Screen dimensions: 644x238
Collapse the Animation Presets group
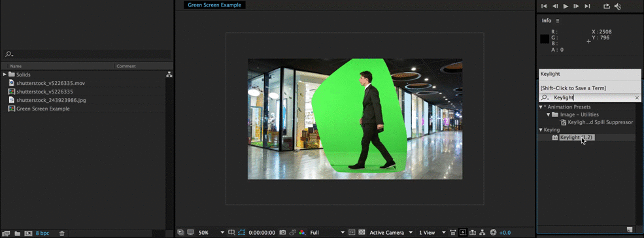tap(541, 107)
